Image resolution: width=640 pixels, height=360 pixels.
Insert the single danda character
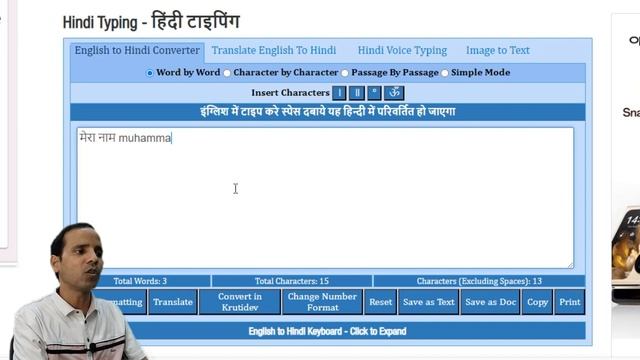coord(339,93)
